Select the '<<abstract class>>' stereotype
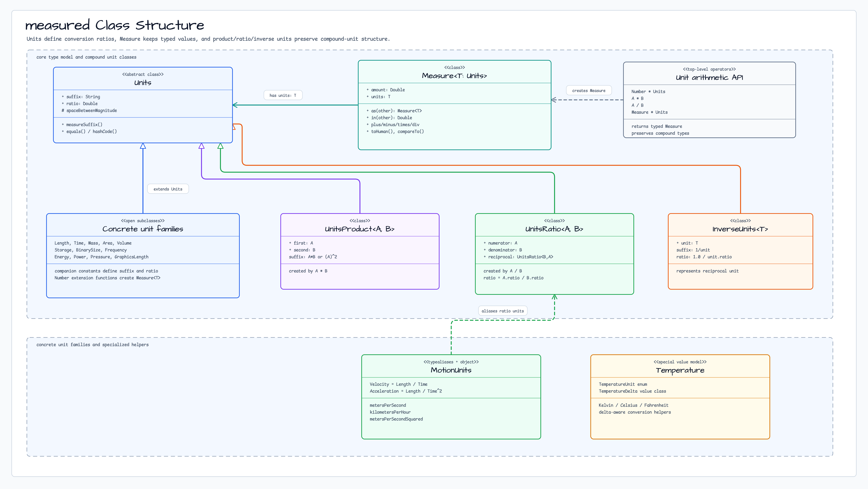The height and width of the screenshot is (489, 868). point(143,74)
